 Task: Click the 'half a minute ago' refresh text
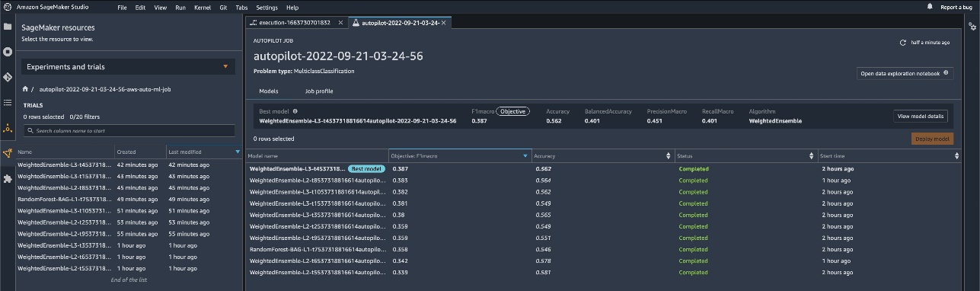pos(931,43)
